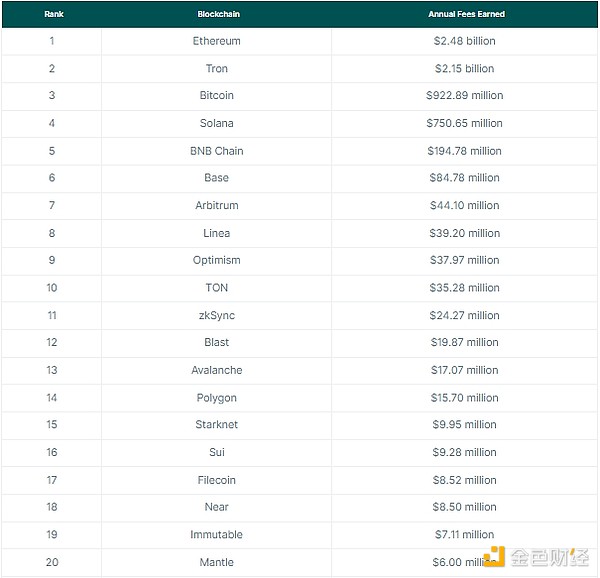Click the $39.20 million value

click(x=465, y=233)
